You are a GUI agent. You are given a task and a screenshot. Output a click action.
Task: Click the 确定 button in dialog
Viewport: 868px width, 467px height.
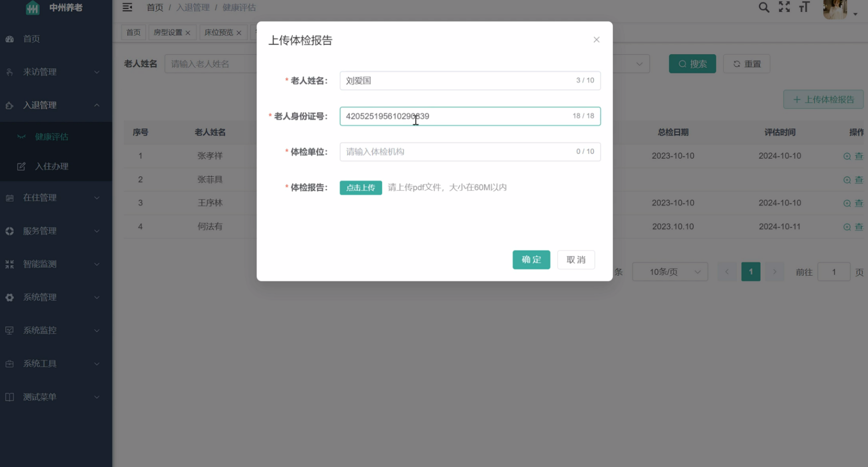(531, 260)
